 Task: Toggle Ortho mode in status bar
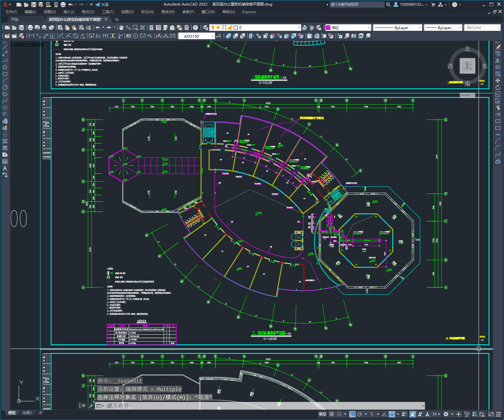click(352, 414)
